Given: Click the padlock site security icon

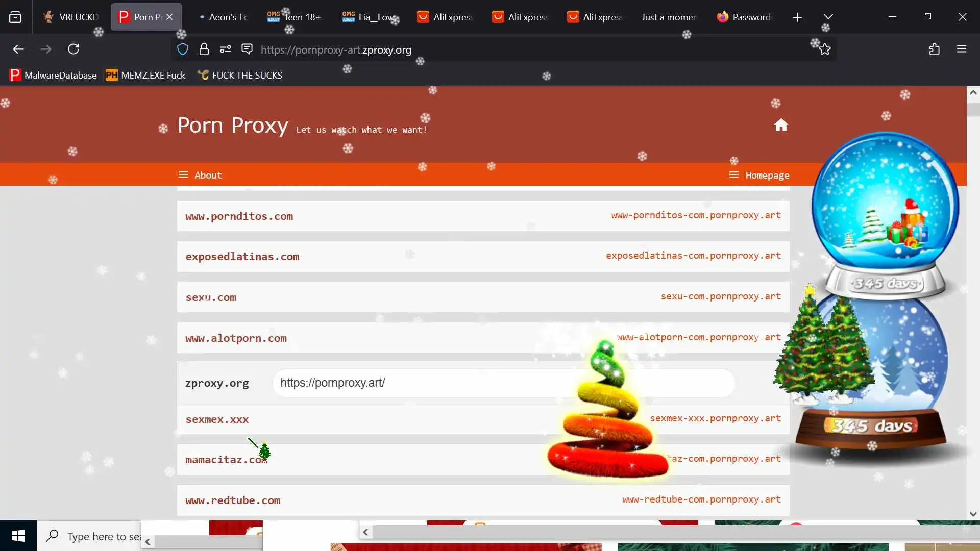Looking at the screenshot, I should tap(204, 49).
